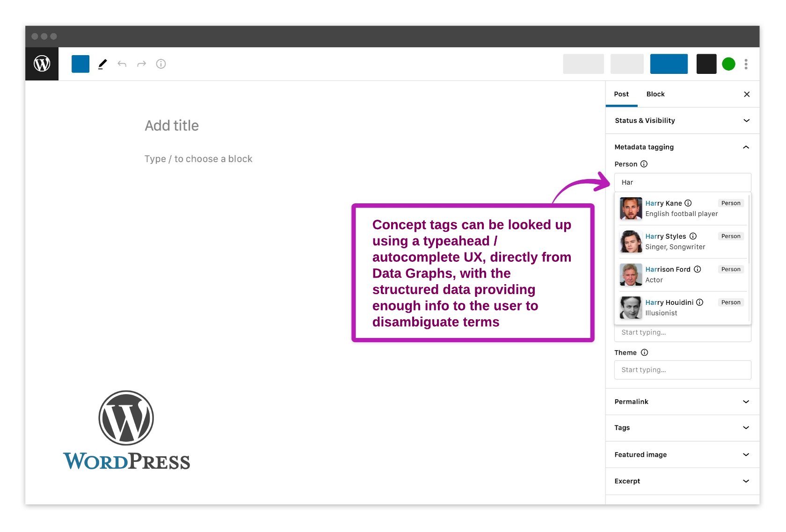Click the green circle status button
786x532 pixels.
coord(728,64)
